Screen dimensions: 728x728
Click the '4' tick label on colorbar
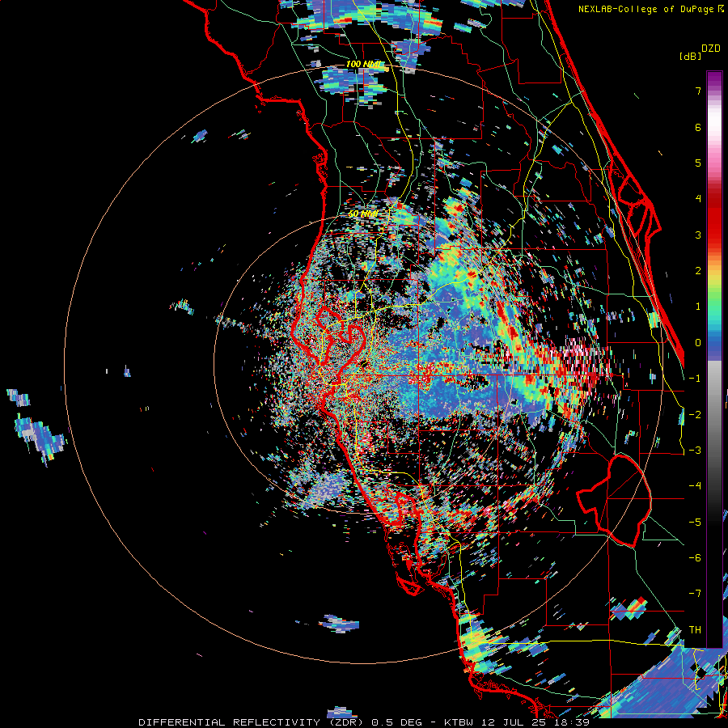(x=698, y=199)
